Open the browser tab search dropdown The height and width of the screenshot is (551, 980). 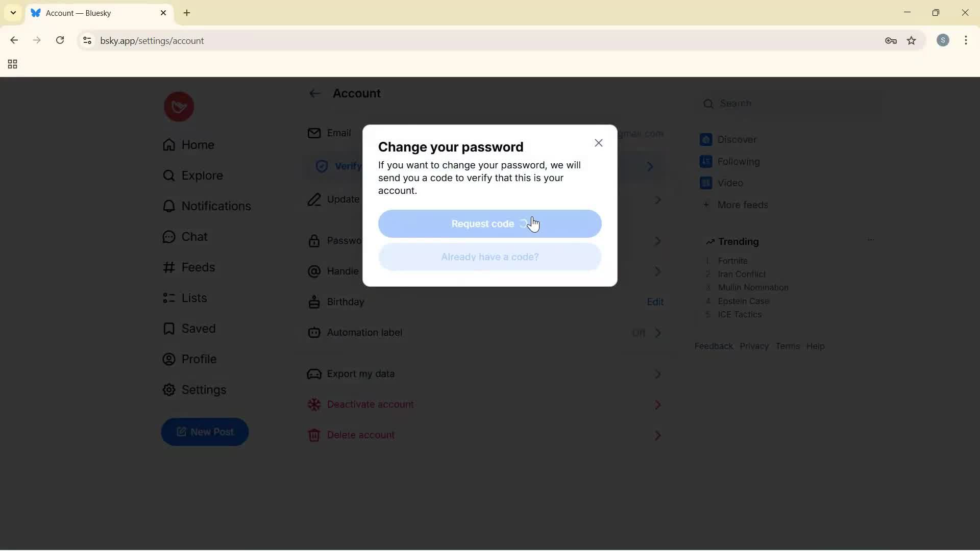pos(12,13)
